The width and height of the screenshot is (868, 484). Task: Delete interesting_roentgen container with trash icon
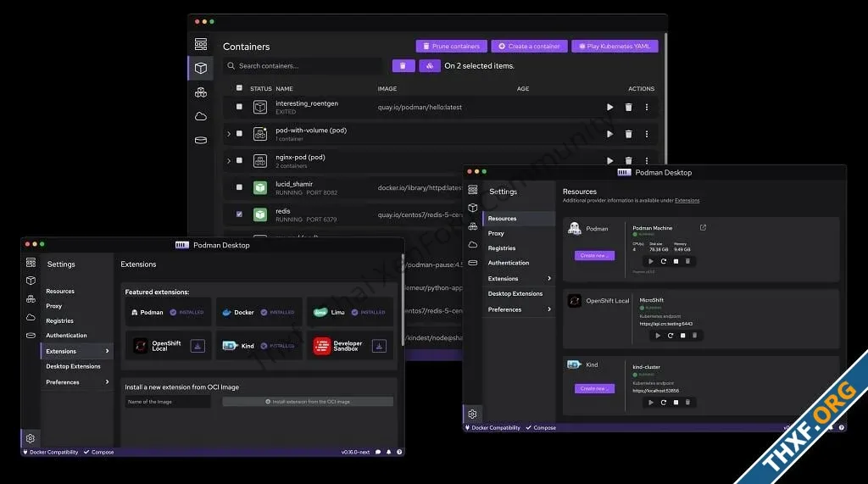coord(628,108)
